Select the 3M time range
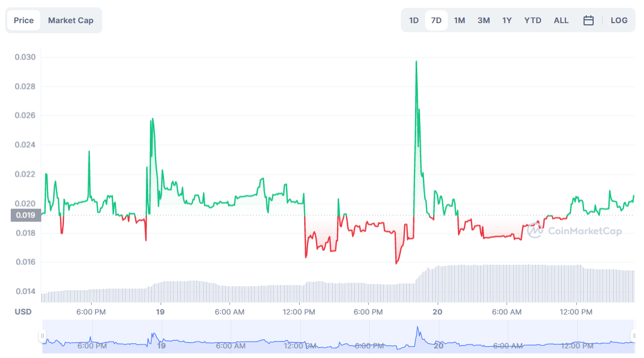 click(483, 20)
